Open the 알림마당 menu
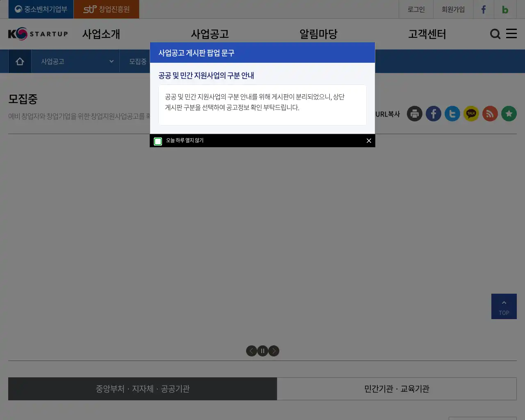The height and width of the screenshot is (420, 525). tap(318, 34)
